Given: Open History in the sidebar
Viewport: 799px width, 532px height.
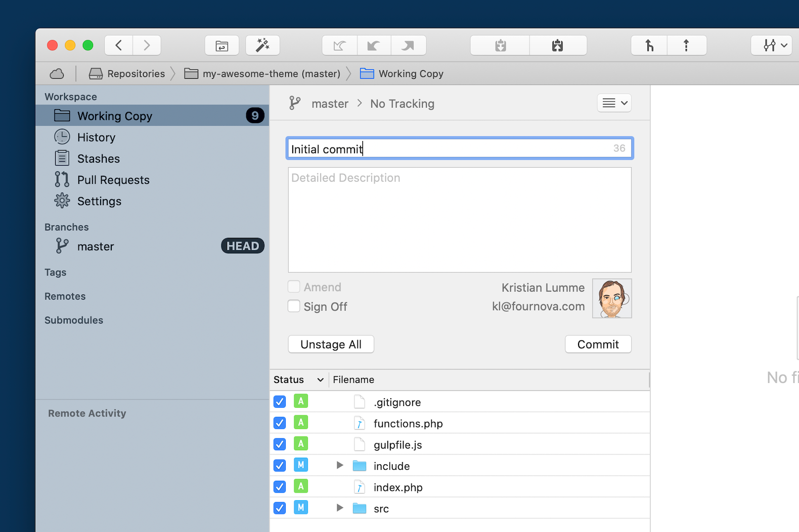Looking at the screenshot, I should coord(96,137).
